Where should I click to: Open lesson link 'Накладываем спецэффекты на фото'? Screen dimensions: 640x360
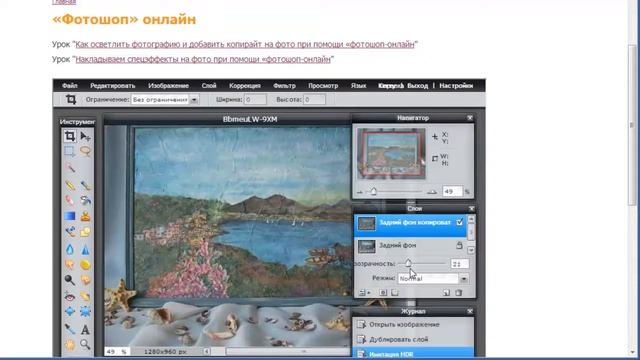[203, 59]
